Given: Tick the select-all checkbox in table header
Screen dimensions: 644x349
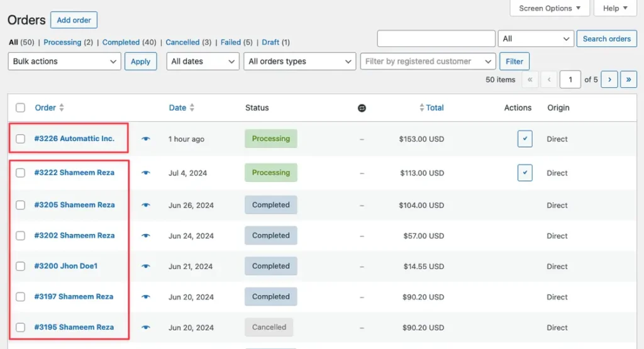Looking at the screenshot, I should [21, 108].
